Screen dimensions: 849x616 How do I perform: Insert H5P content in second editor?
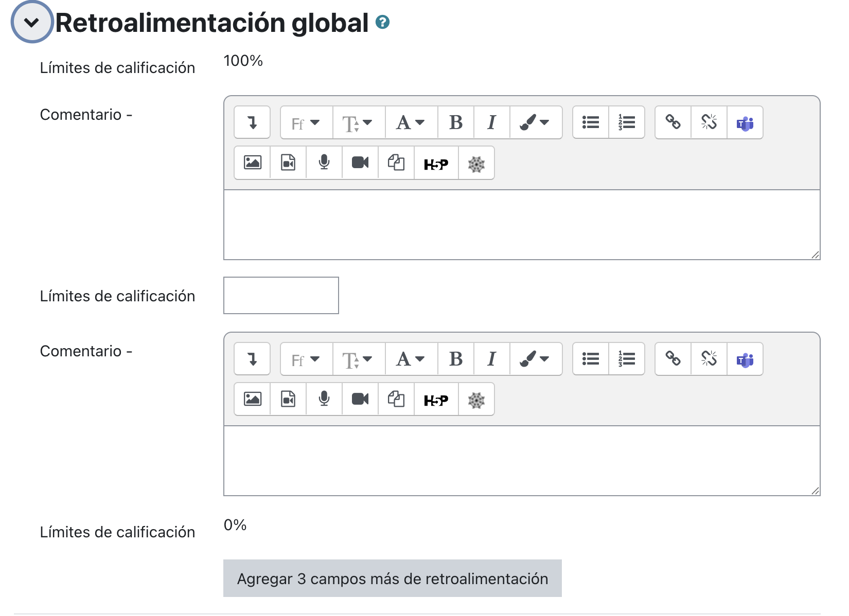pos(436,399)
